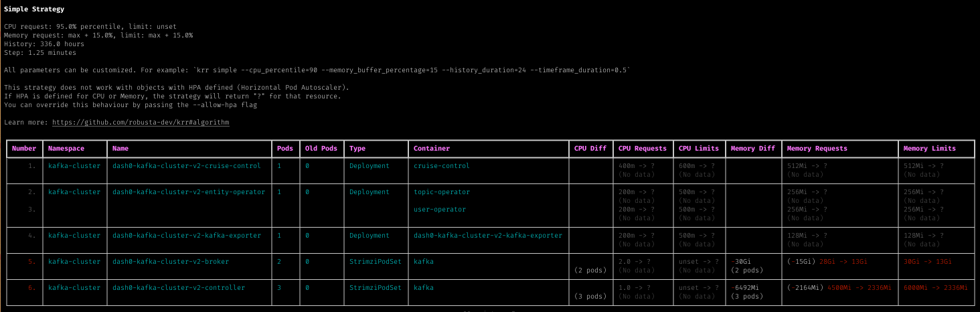Click the Container column header

(x=432, y=149)
